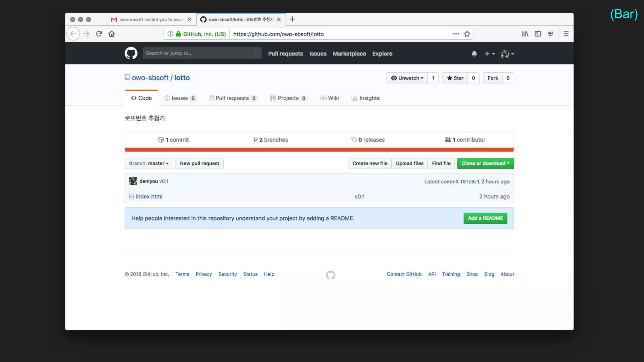This screenshot has height=362, width=644.
Task: Expand the plus create-new dropdown
Action: 489,54
